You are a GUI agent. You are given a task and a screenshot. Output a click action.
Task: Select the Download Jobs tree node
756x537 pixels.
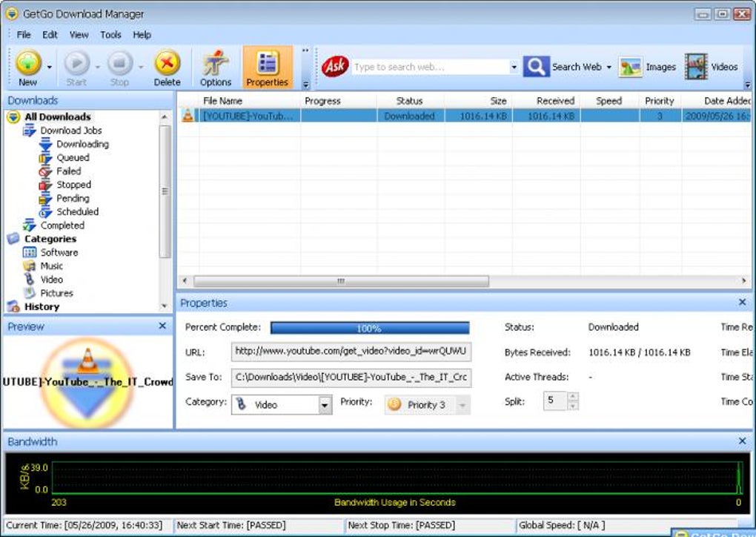click(x=71, y=131)
